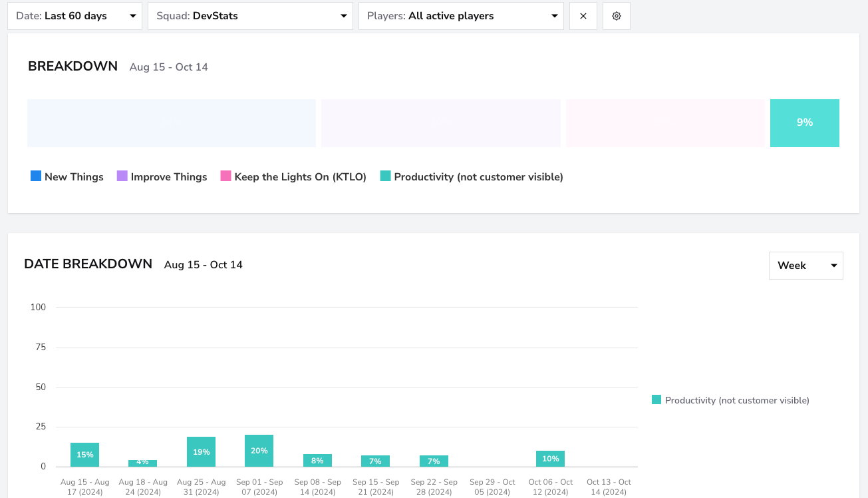Select the faded Improve Things bar segment
The width and height of the screenshot is (868, 498).
pyautogui.click(x=441, y=123)
